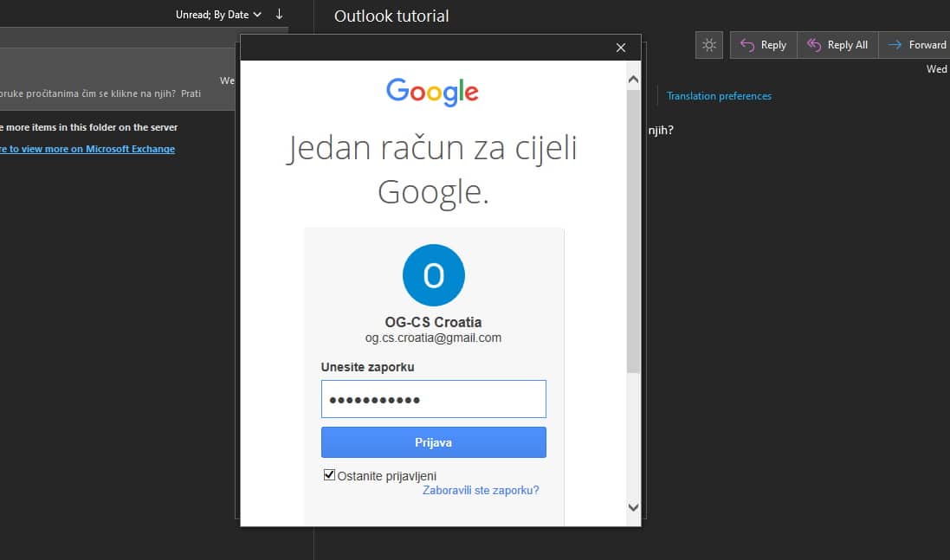Screen dimensions: 950x560
Task: Open the Translation preferences link
Action: [x=719, y=96]
